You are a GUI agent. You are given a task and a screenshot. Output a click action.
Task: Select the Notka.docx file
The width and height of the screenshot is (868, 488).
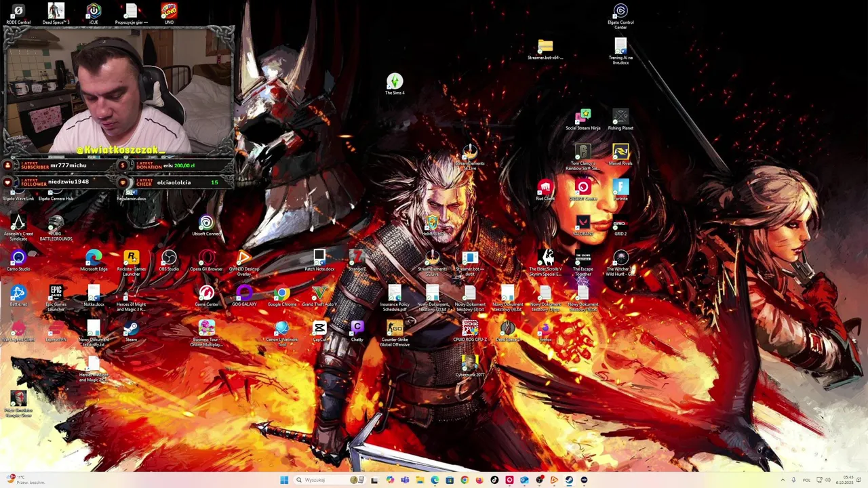coord(94,296)
